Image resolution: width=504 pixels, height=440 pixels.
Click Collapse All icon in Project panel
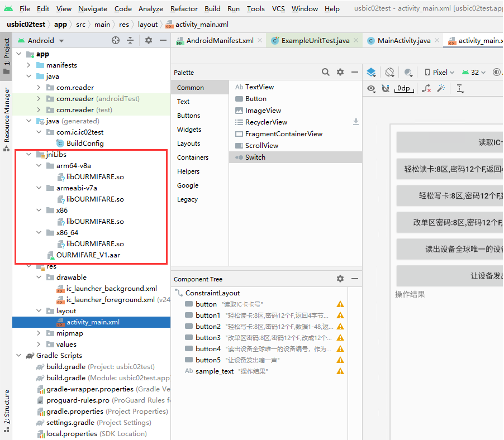click(x=130, y=40)
